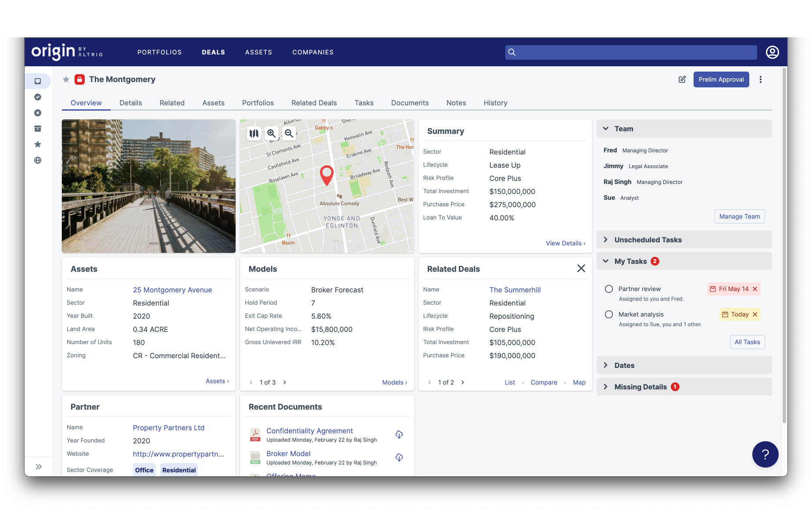Viewport: 812px width, 522px height.
Task: Mark Market analysis task complete
Action: tap(609, 314)
